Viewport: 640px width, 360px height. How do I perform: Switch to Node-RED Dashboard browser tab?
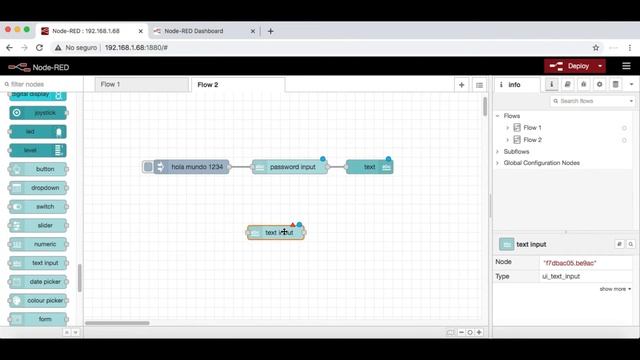pos(204,31)
